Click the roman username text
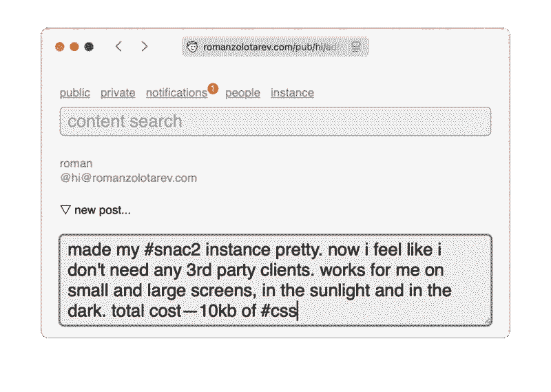This screenshot has height=392, width=551. [76, 164]
